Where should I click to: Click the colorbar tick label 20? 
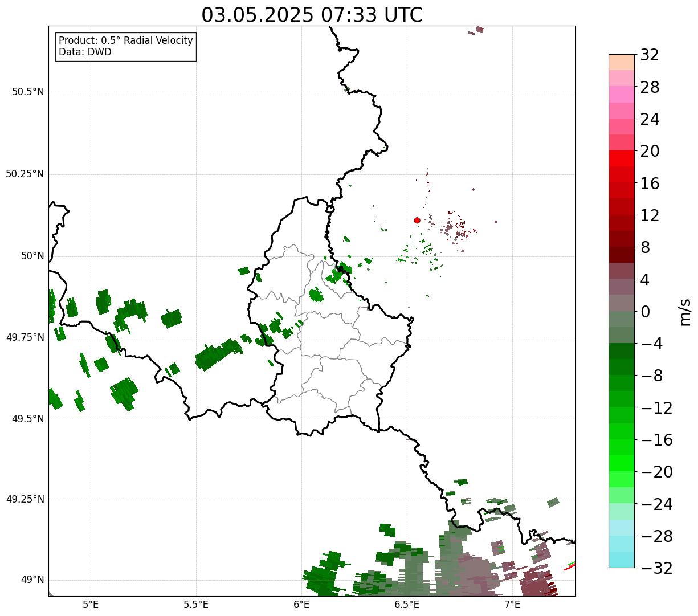click(650, 152)
